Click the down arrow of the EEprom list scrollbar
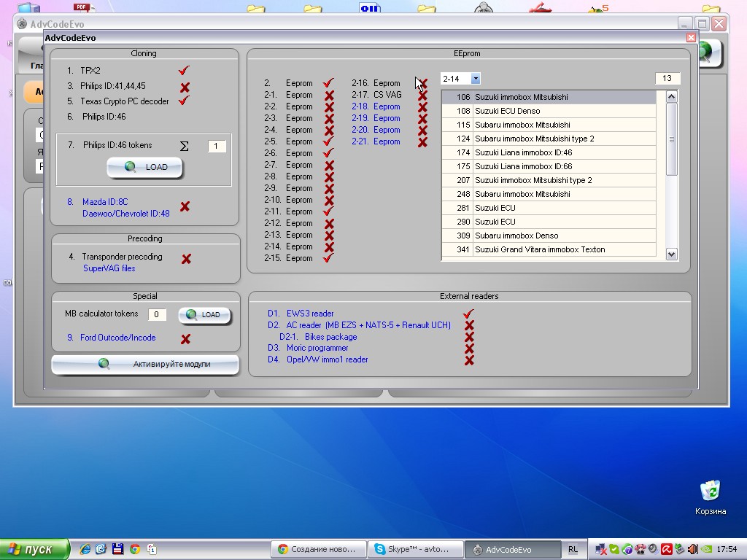The width and height of the screenshot is (747, 560). (x=671, y=254)
